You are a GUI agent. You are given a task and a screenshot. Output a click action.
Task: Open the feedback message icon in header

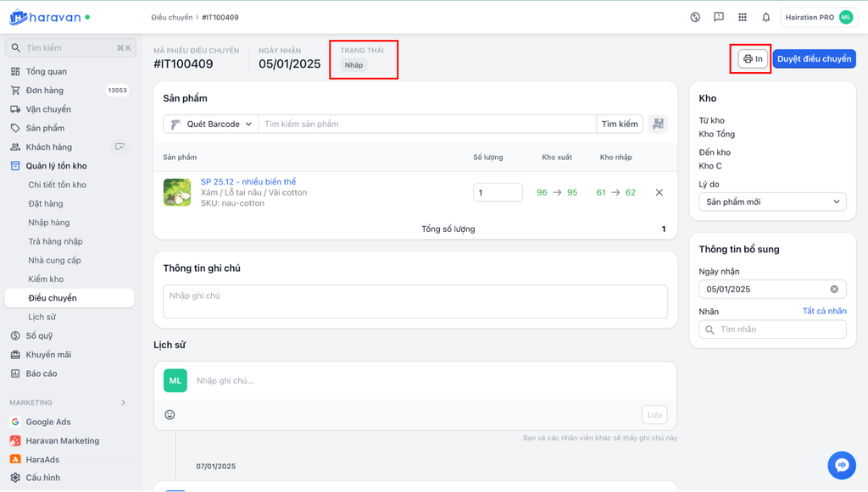[x=719, y=17]
